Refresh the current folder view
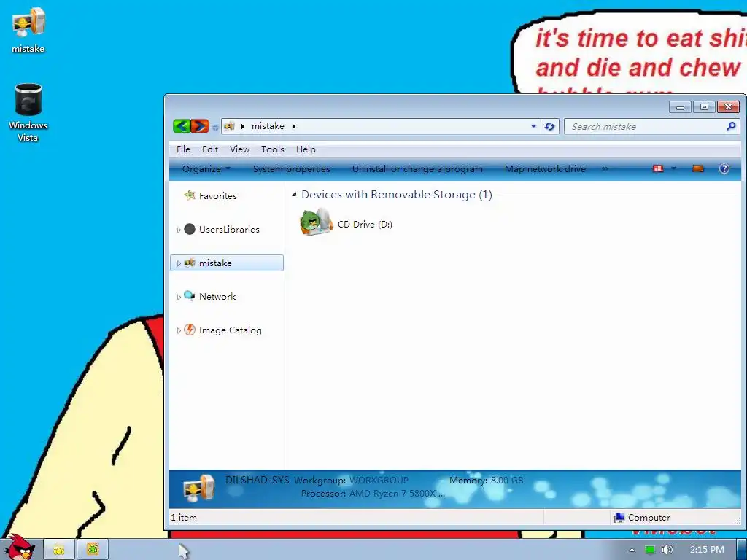This screenshot has width=747, height=560. tap(550, 126)
